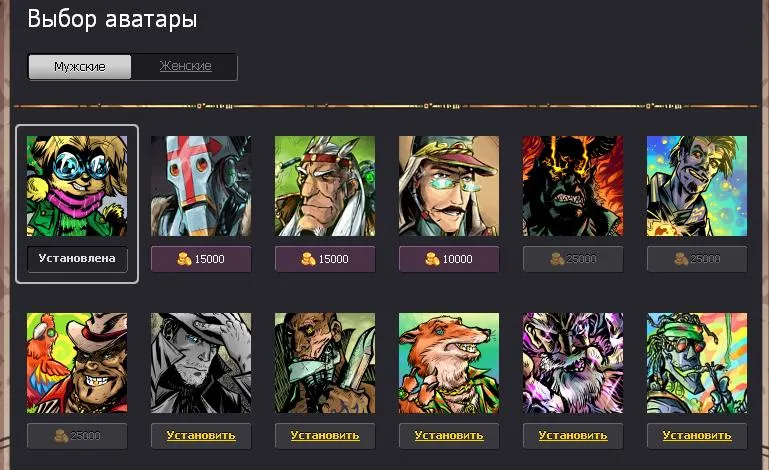
Task: Select the raccoon with goggles avatar
Action: (77, 186)
